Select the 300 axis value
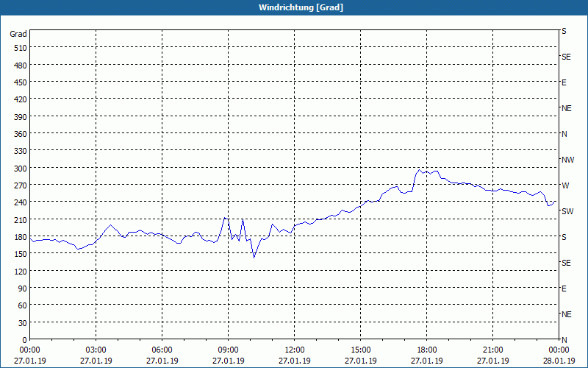 pos(21,169)
